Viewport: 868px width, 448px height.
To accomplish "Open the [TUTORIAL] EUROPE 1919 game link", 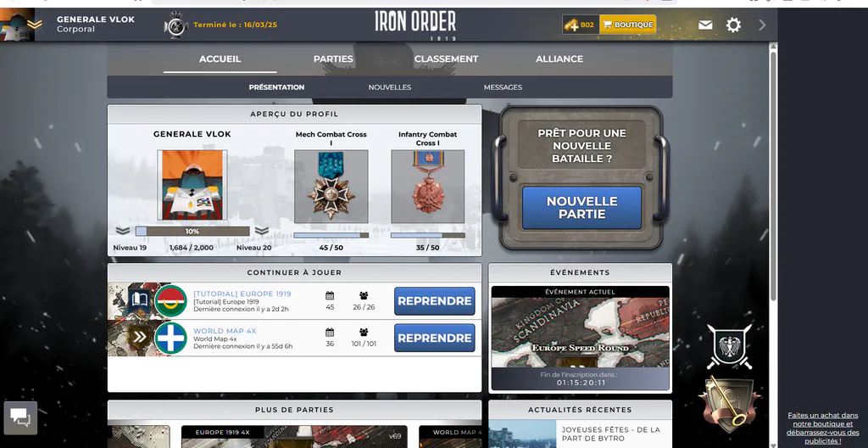I will tap(242, 294).
